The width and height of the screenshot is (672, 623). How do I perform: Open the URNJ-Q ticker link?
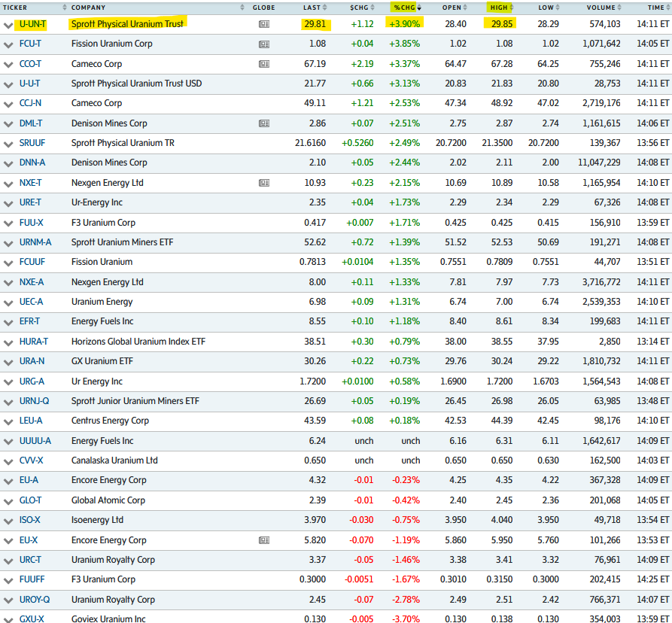point(35,401)
